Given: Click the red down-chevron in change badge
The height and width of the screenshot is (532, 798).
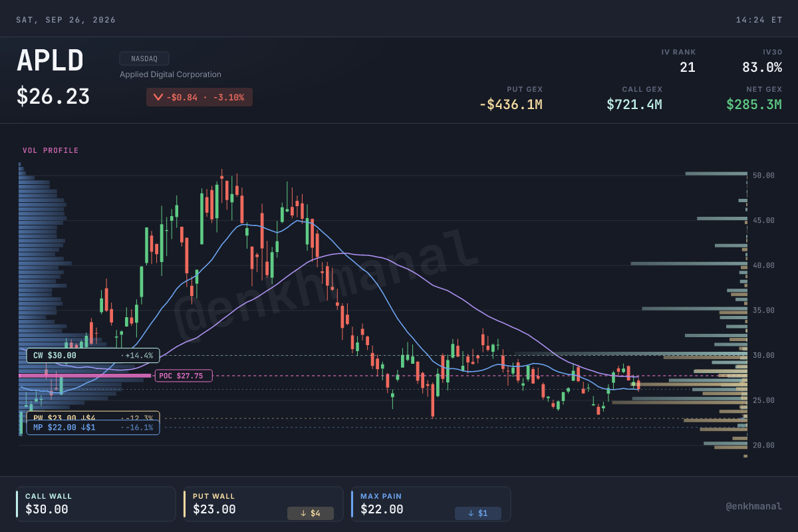Looking at the screenshot, I should coord(158,98).
